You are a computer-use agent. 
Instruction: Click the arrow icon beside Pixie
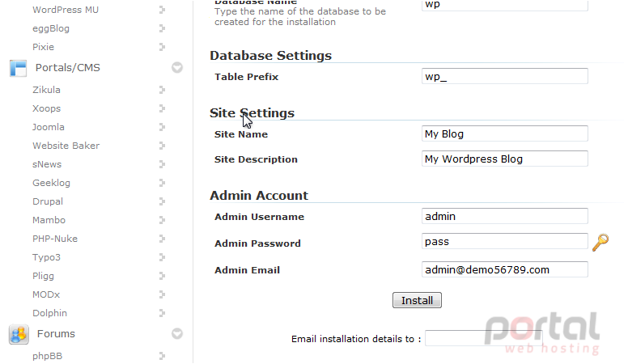coord(162,47)
